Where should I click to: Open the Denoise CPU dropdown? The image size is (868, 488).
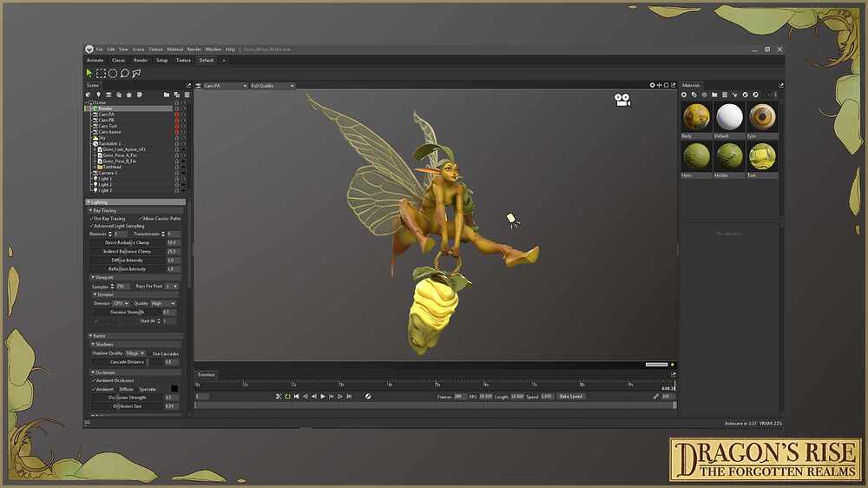(121, 304)
